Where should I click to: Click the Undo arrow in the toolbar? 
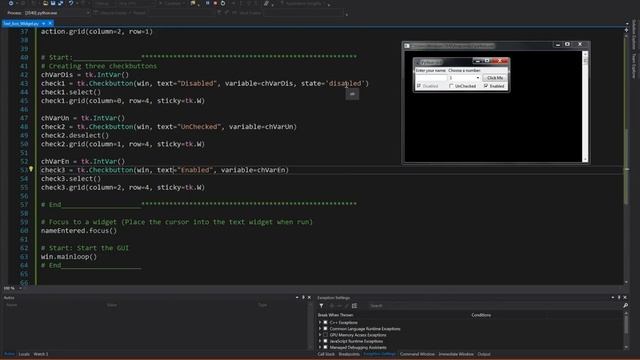pyautogui.click(x=71, y=3)
